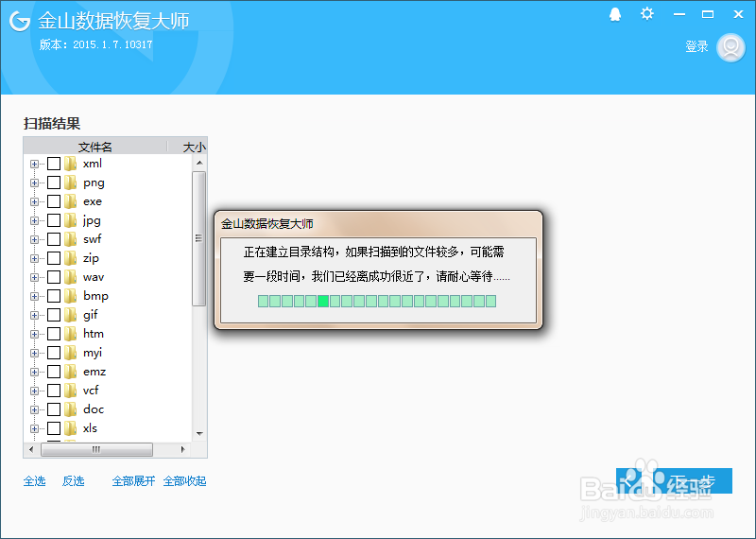Click the xml folder icon

point(70,164)
